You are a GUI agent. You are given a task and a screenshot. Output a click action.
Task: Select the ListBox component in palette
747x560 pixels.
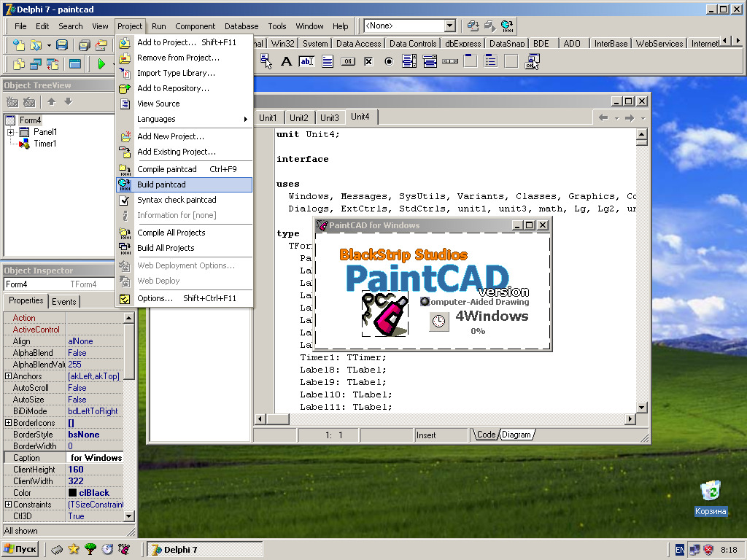pyautogui.click(x=409, y=62)
